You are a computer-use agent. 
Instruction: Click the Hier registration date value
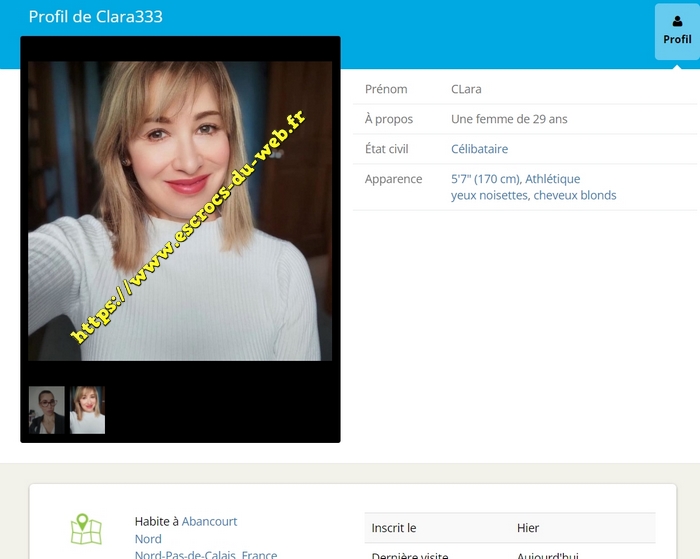528,528
